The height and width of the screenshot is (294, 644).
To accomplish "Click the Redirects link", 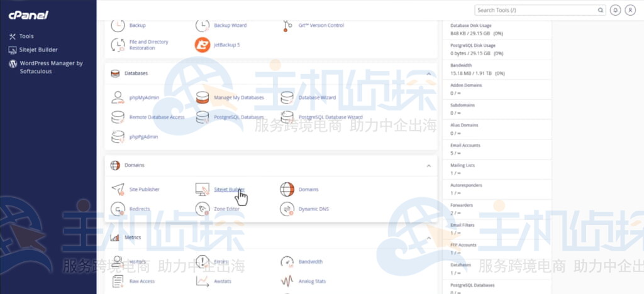I will click(140, 209).
